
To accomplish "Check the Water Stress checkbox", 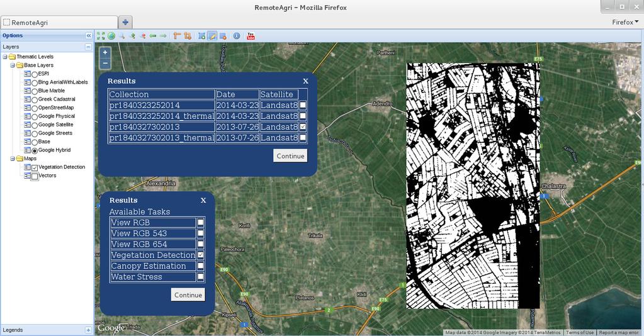I will pos(200,277).
